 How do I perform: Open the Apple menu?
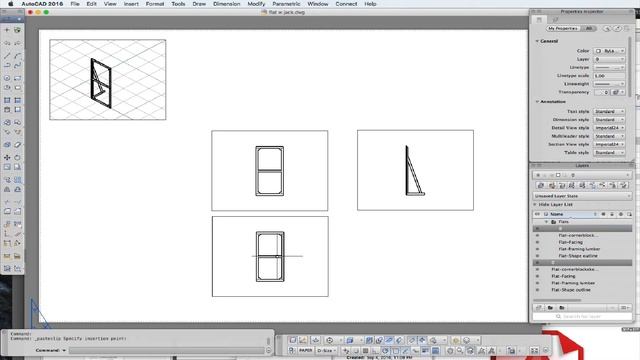pyautogui.click(x=11, y=4)
